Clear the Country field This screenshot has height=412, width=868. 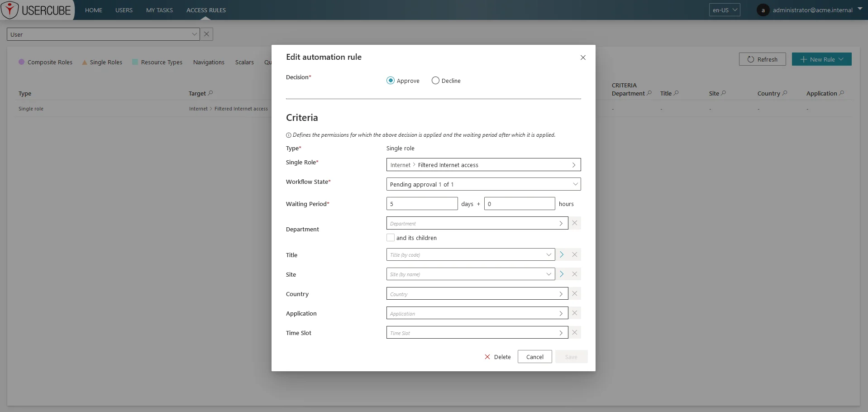click(x=575, y=294)
